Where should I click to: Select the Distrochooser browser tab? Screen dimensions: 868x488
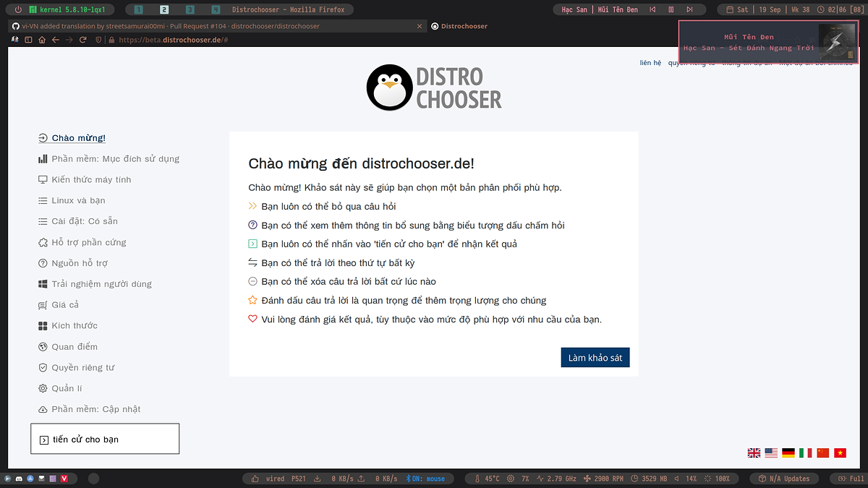459,26
